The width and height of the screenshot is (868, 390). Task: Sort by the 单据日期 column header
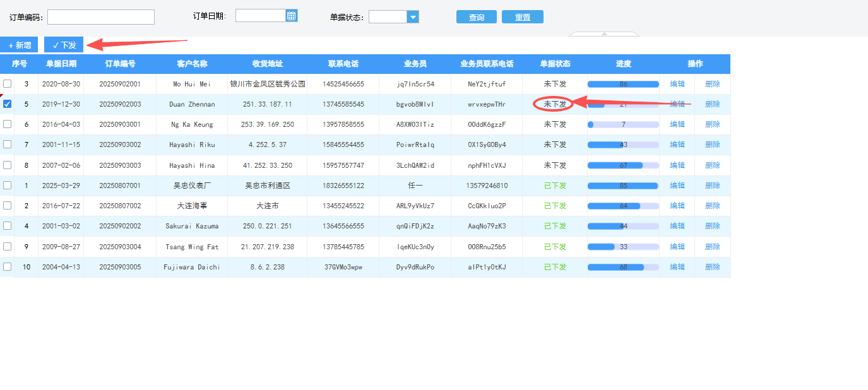(61, 64)
